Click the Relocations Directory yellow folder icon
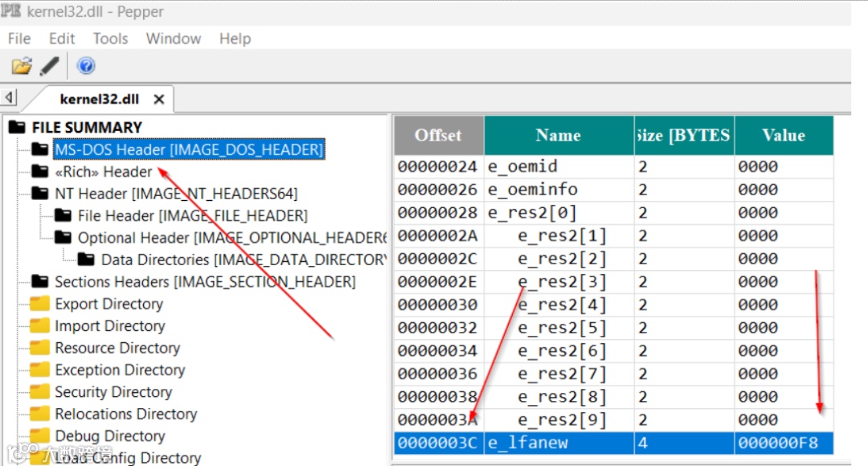This screenshot has width=868, height=470. 40,414
